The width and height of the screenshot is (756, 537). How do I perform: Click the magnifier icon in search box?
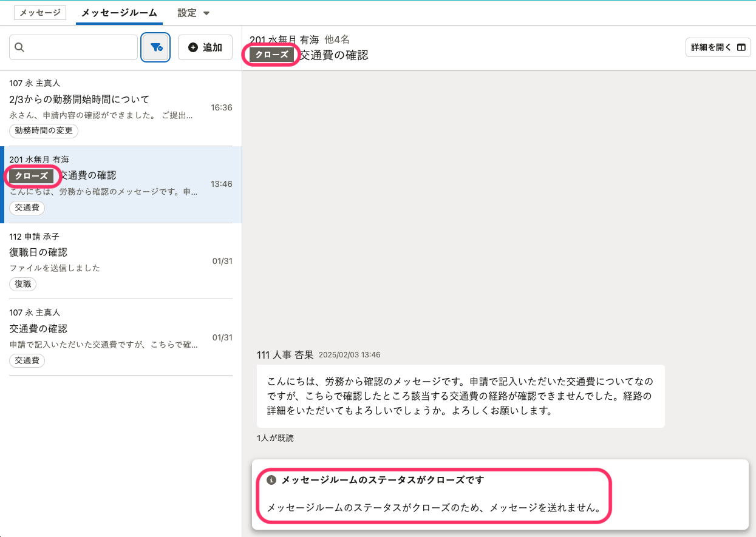(x=19, y=47)
